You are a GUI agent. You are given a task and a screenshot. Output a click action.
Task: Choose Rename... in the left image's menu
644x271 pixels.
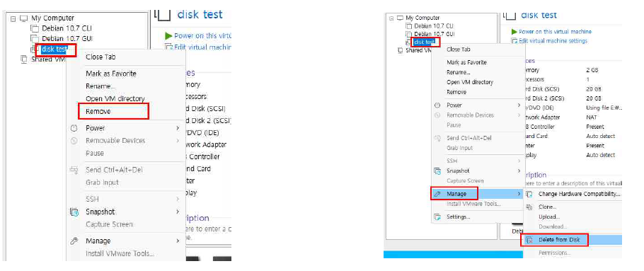[x=100, y=86]
